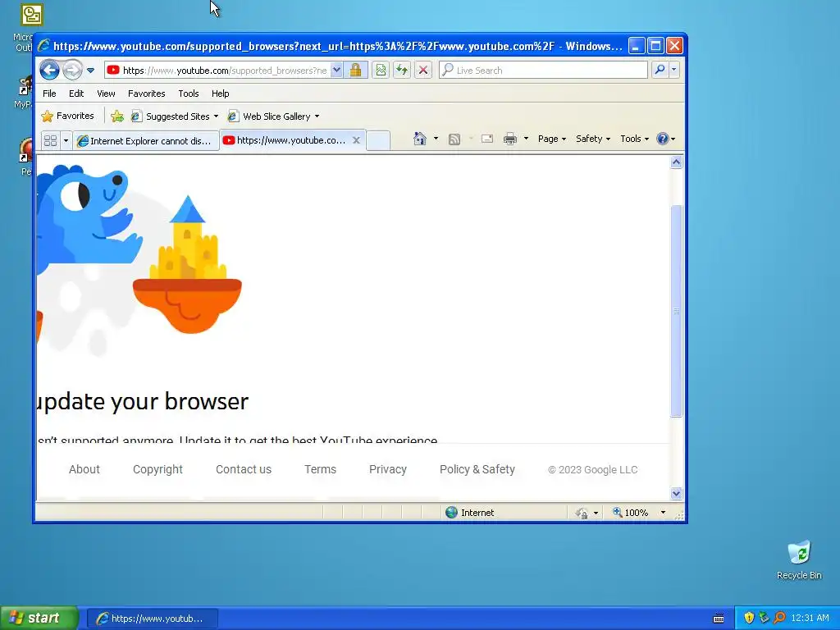Open a new tab
840x630 pixels.
pos(378,140)
